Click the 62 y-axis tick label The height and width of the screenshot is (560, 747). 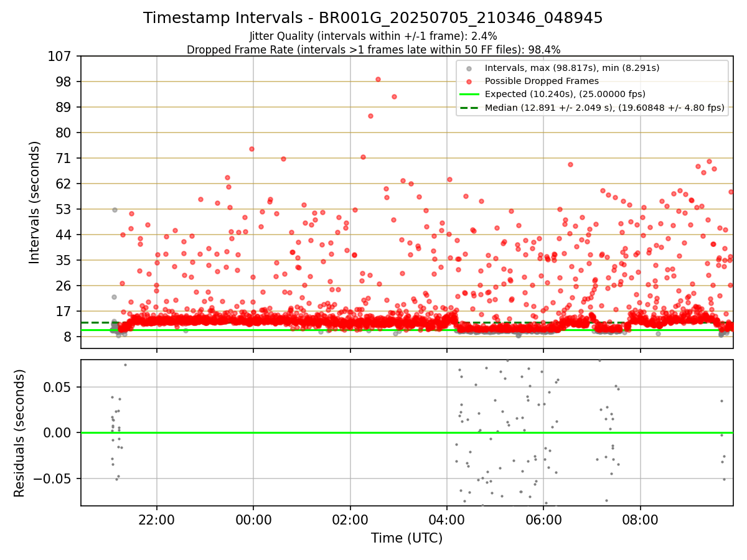tap(65, 184)
